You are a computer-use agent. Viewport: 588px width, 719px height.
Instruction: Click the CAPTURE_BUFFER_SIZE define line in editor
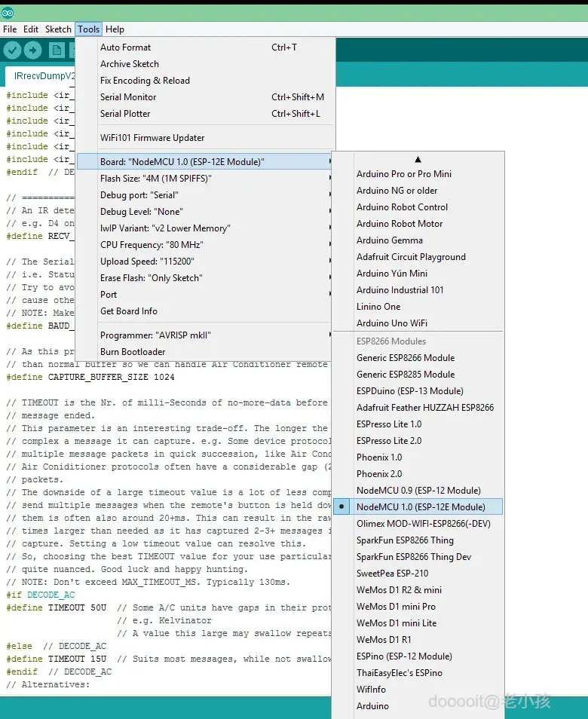click(90, 377)
